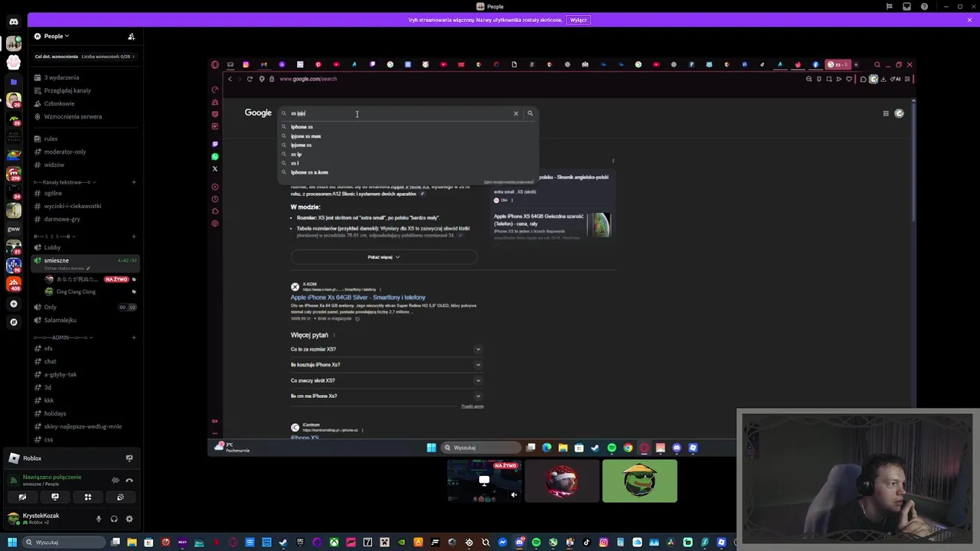Open the darmowe-gry channel
Viewport: 980px width, 551px height.
[x=62, y=219]
